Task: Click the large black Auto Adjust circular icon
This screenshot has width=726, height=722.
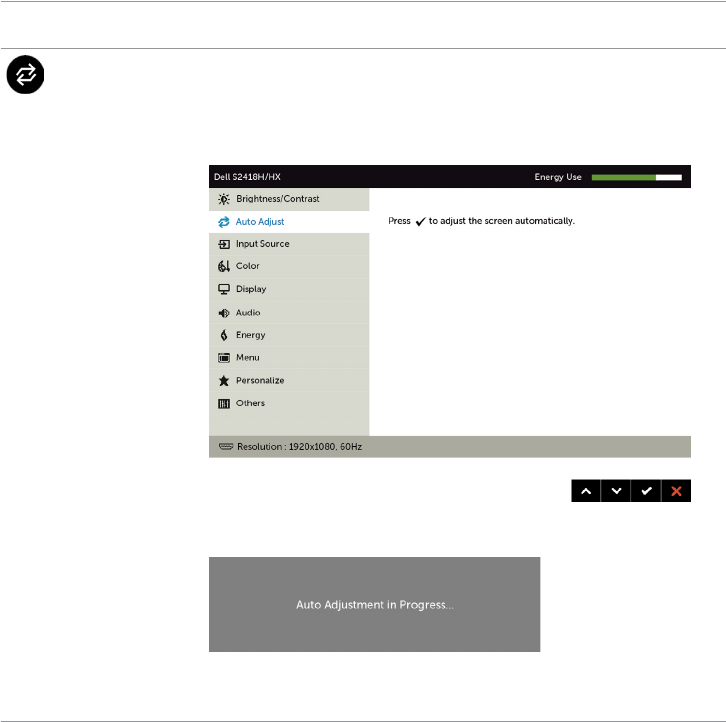Action: (x=25, y=75)
